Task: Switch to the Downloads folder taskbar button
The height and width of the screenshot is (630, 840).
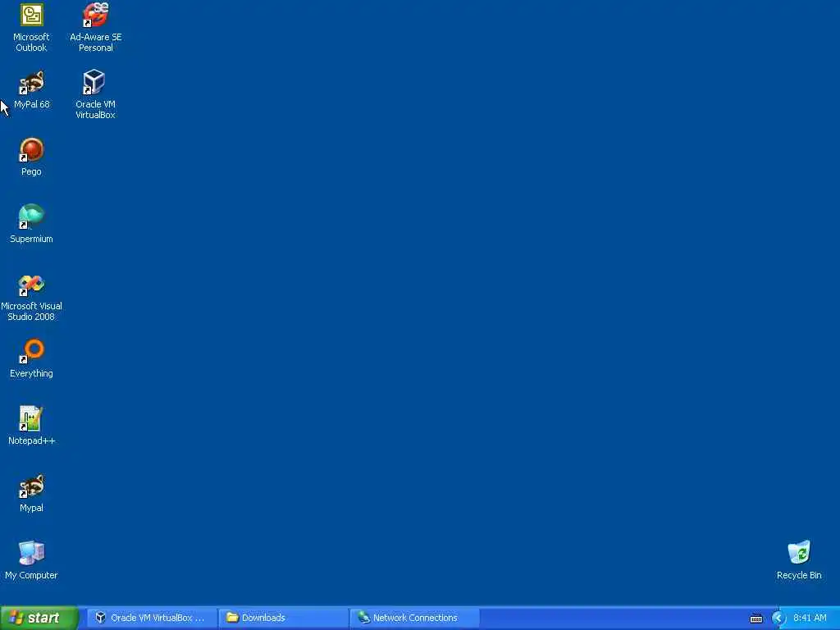Action: tap(283, 618)
